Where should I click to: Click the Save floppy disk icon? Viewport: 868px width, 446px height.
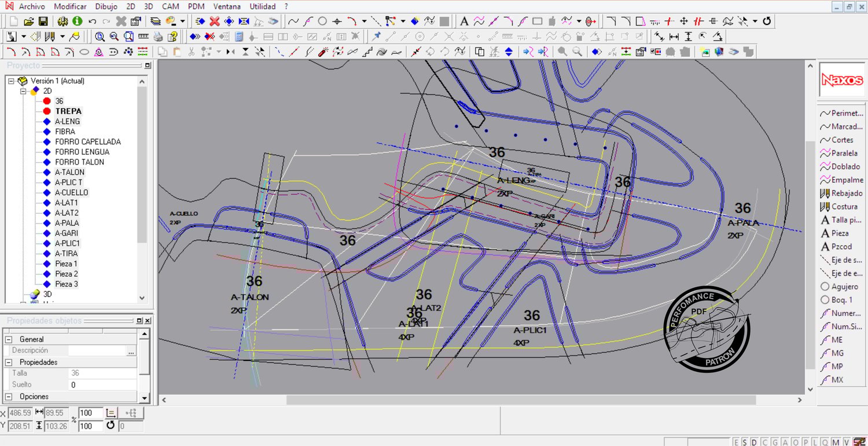point(43,21)
